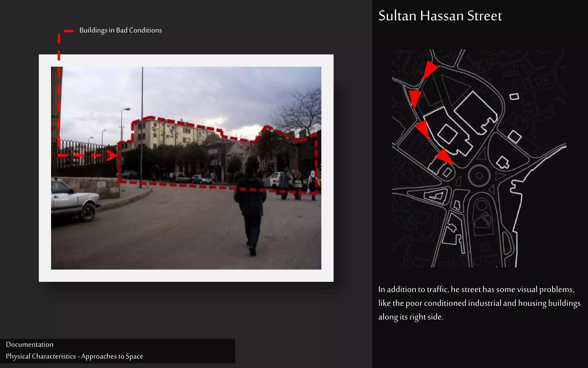Select the 'Buildings in Bad Conditions' legend label
This screenshot has height=368, width=588.
pos(121,30)
